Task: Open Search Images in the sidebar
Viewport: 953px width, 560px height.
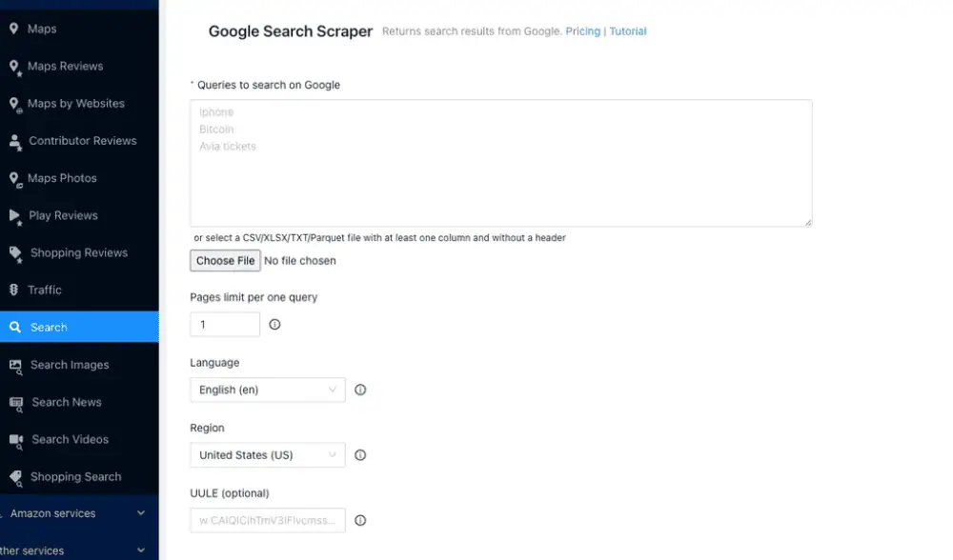Action: coord(69,365)
